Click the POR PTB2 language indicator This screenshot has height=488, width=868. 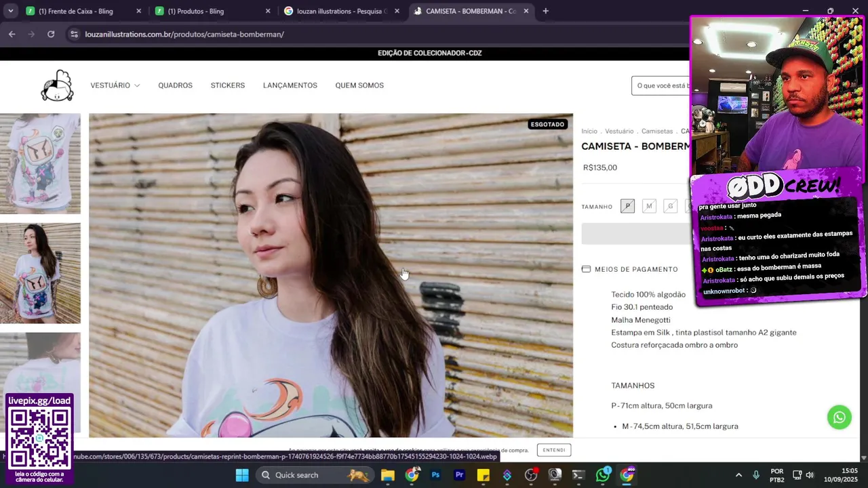coord(777,475)
